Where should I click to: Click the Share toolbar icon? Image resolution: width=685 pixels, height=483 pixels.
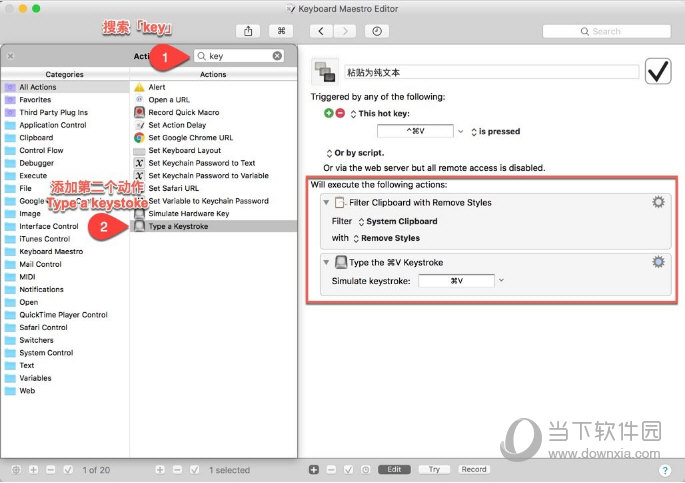[248, 31]
